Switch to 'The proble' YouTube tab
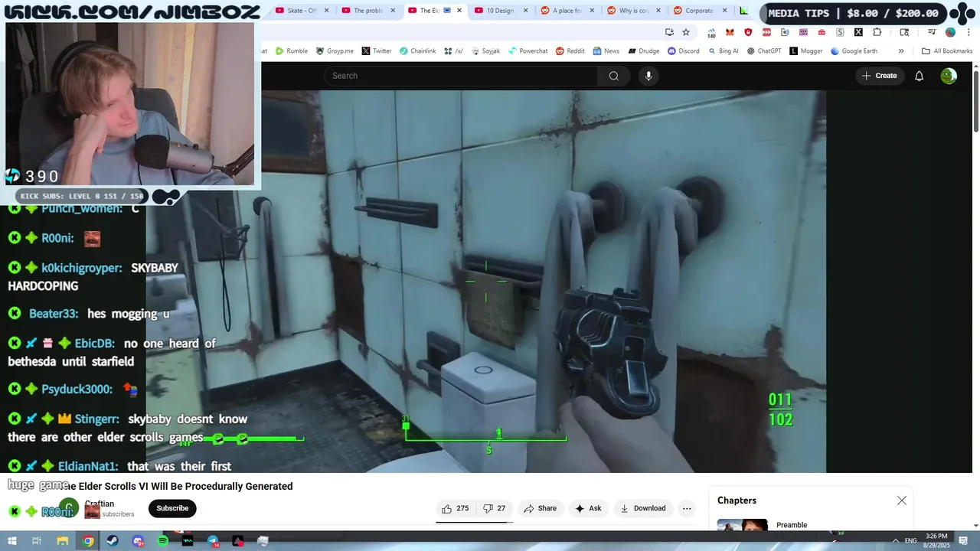The height and width of the screenshot is (551, 980). click(367, 11)
